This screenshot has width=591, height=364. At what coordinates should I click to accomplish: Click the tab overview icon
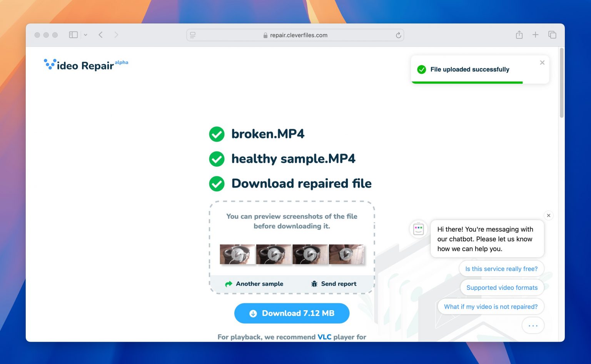552,35
